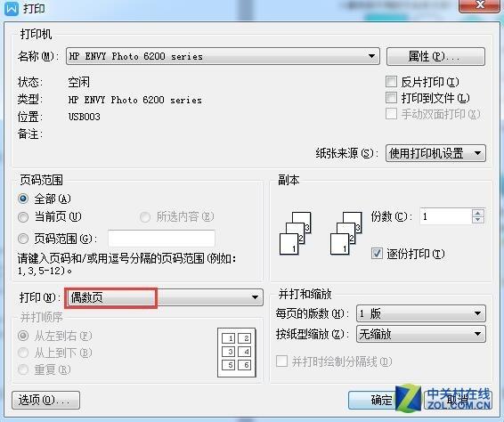Open the 按纸型缩放 dropdown

(421, 334)
